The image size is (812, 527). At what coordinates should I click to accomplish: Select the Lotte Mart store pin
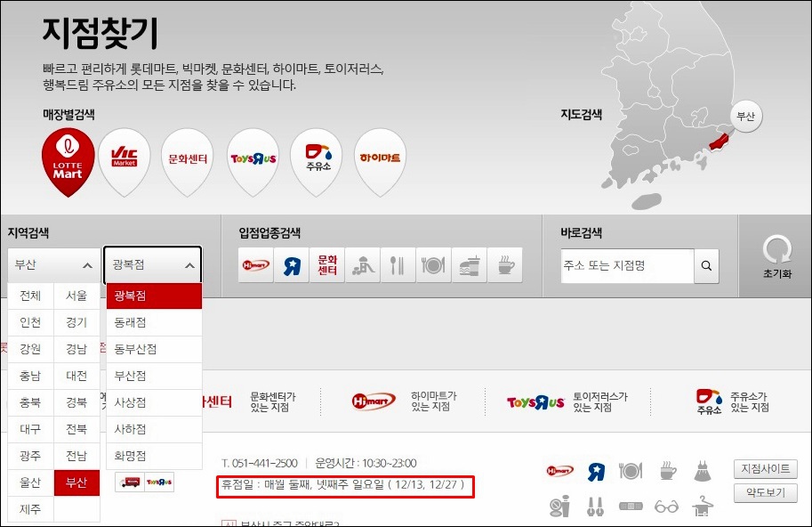[68, 162]
